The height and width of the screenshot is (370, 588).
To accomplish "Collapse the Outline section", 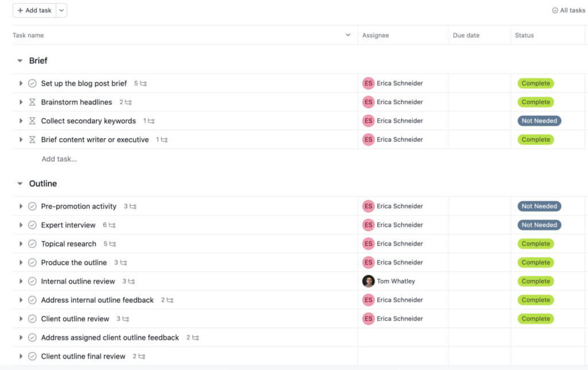I will [20, 183].
